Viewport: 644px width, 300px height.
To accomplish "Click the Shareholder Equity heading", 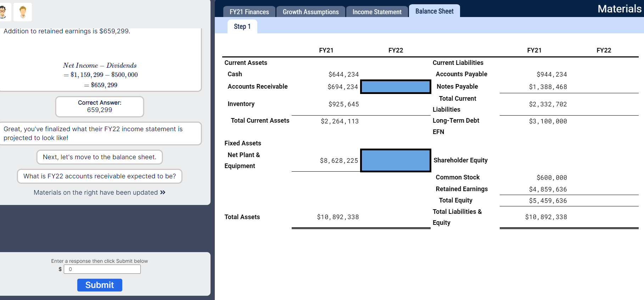I will pos(460,160).
